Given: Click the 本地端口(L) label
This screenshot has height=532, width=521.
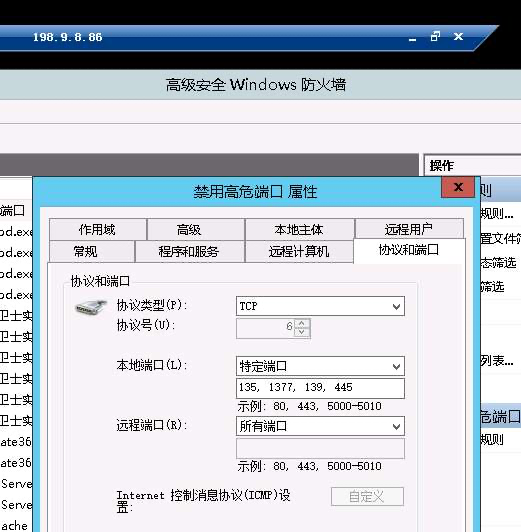Looking at the screenshot, I should pos(152,365).
